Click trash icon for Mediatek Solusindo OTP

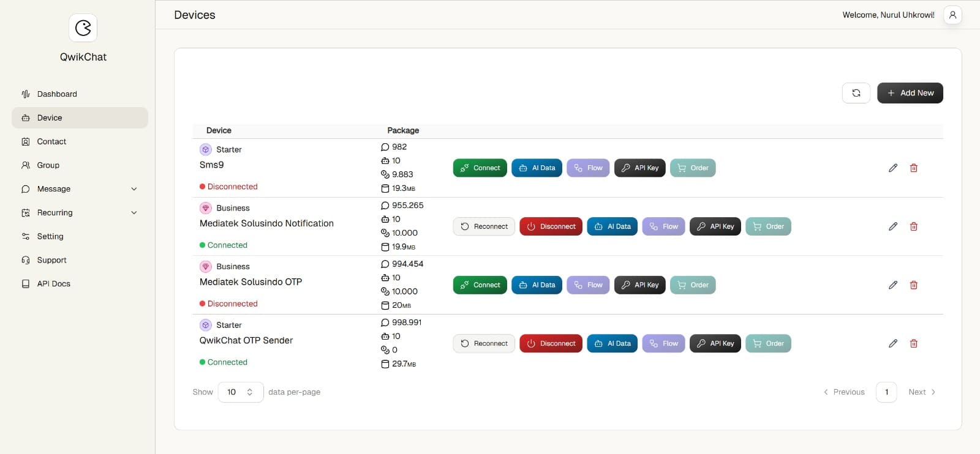tap(913, 285)
